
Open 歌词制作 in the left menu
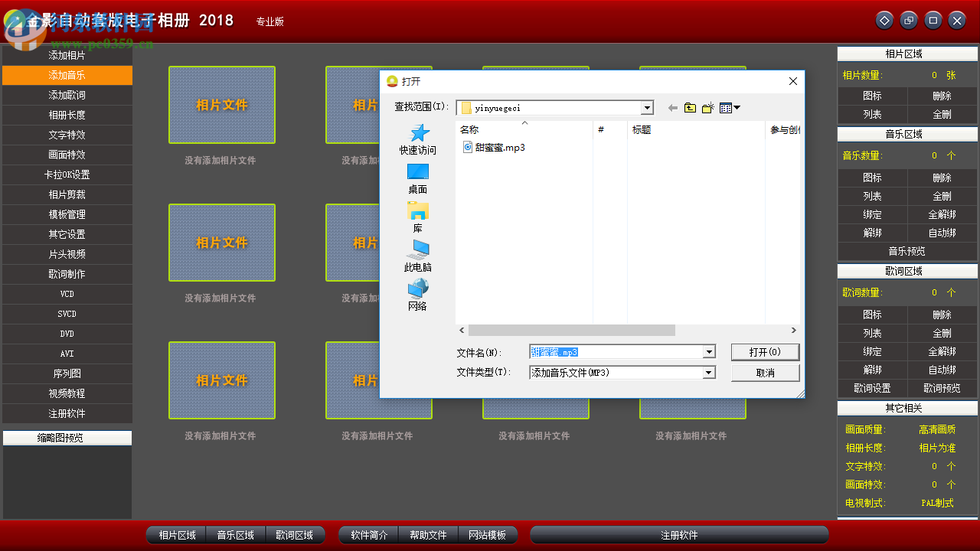click(x=67, y=274)
